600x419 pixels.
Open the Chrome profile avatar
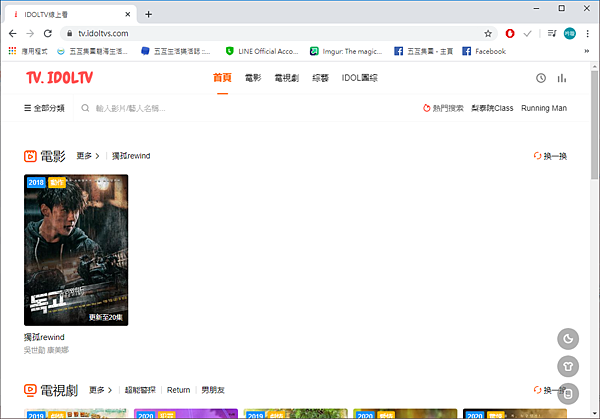point(570,34)
